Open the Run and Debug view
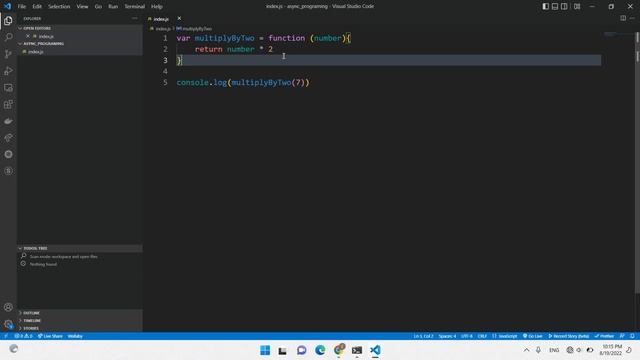The width and height of the screenshot is (640, 360). pyautogui.click(x=8, y=71)
